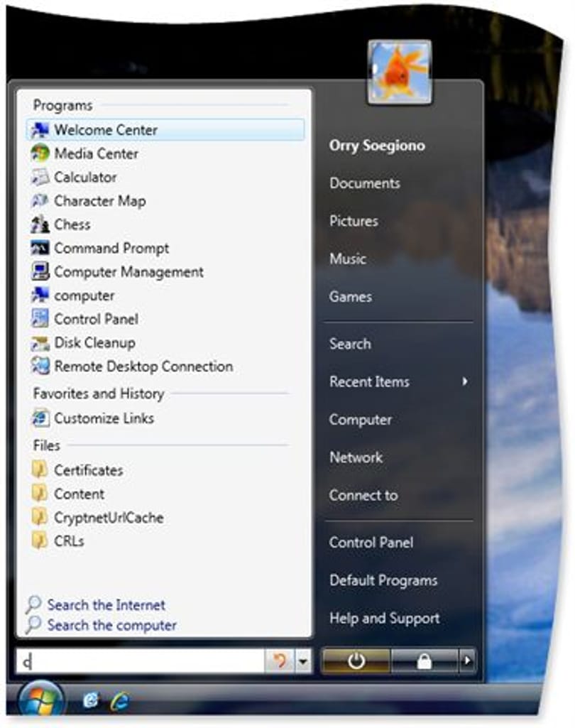
Task: Click the Welcome Center program icon
Action: coord(40,131)
